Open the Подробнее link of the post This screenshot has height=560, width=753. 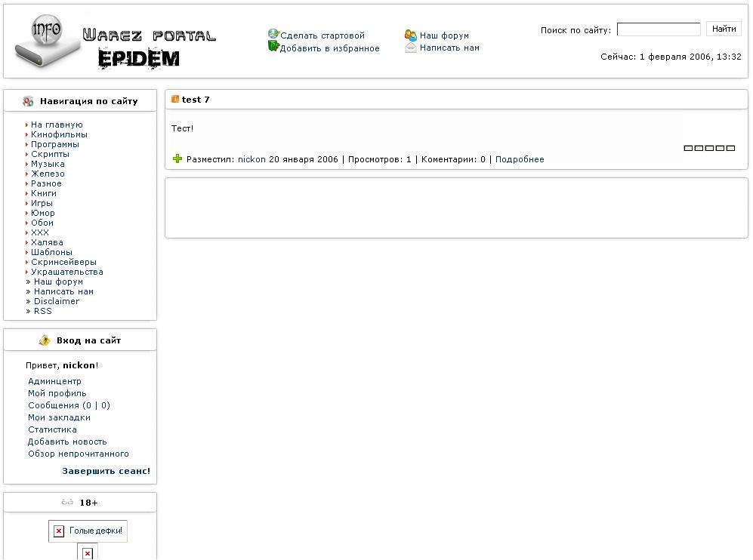519,159
